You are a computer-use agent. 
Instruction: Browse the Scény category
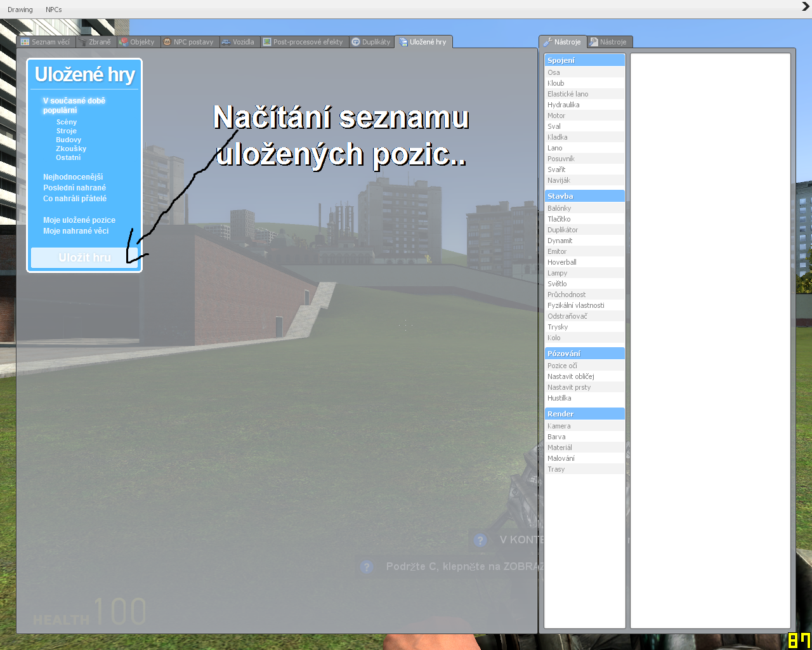click(x=67, y=122)
